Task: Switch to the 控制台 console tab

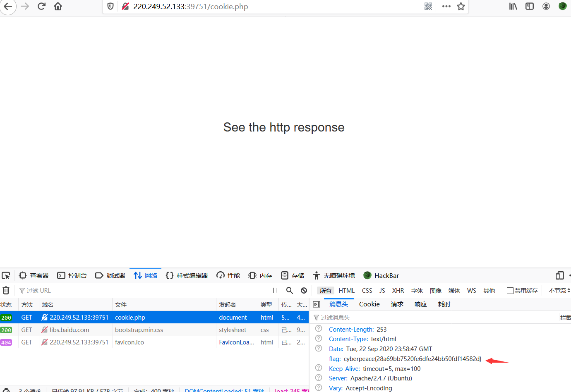Action: 72,275
